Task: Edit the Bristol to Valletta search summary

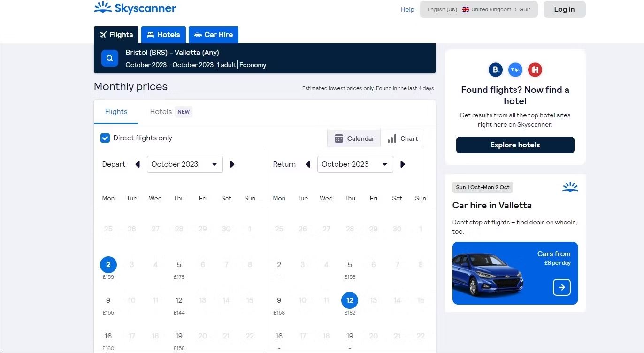Action: pos(265,58)
